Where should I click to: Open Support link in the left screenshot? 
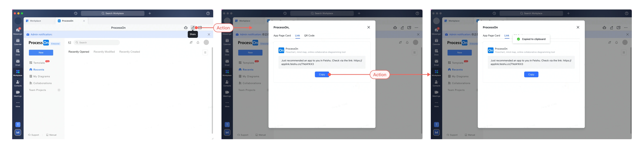coord(34,135)
